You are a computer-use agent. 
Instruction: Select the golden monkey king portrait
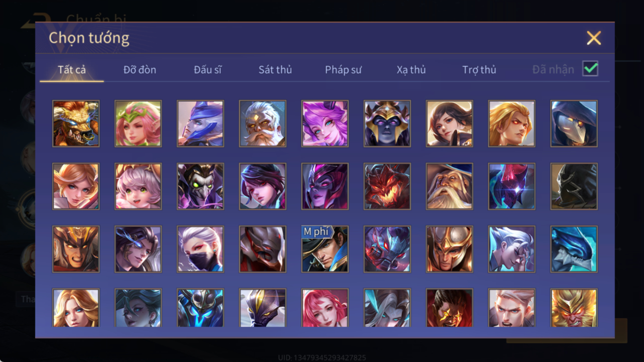point(574,308)
